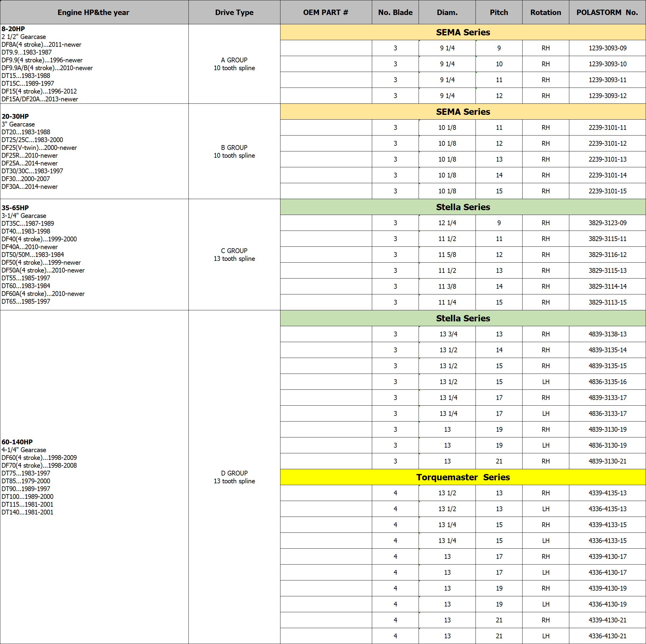The height and width of the screenshot is (644, 646).
Task: Click the '4-1/4" Gearcase' line
Action: (x=24, y=450)
